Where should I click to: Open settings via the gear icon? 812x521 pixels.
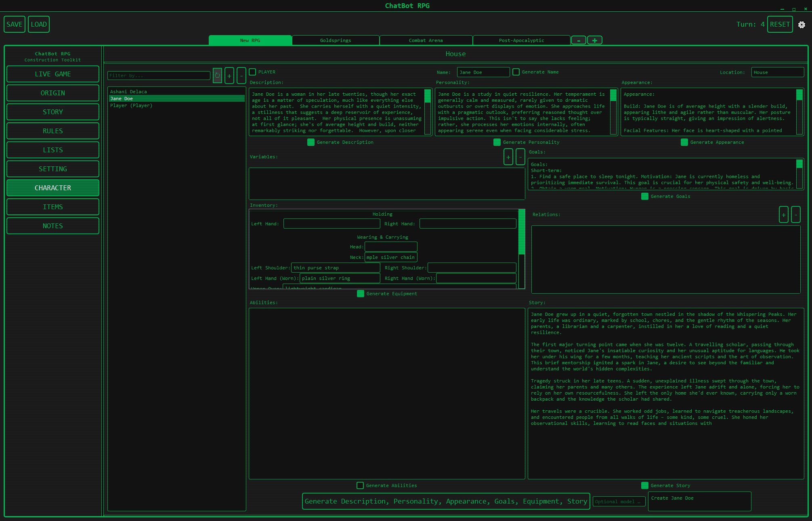(802, 25)
